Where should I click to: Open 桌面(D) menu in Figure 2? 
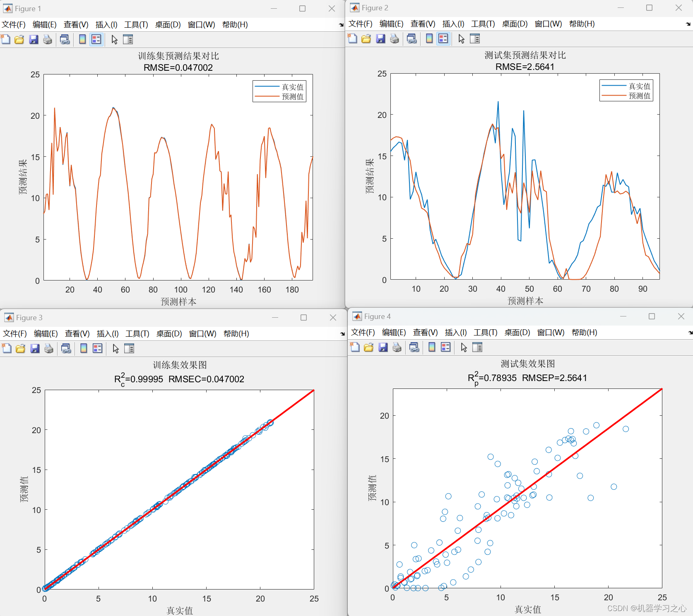click(x=515, y=24)
